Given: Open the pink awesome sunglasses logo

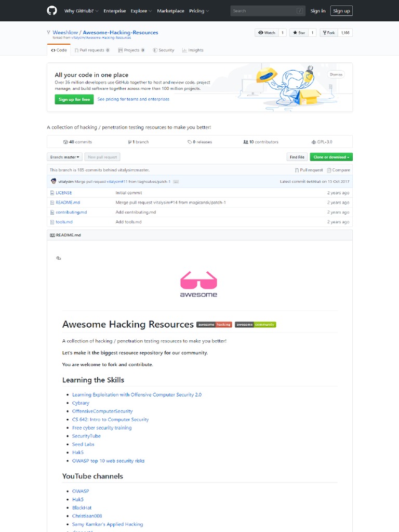Looking at the screenshot, I should tap(198, 284).
